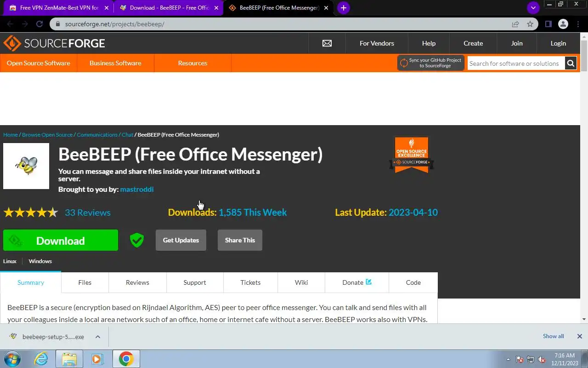Click the share page icon in address bar

515,24
